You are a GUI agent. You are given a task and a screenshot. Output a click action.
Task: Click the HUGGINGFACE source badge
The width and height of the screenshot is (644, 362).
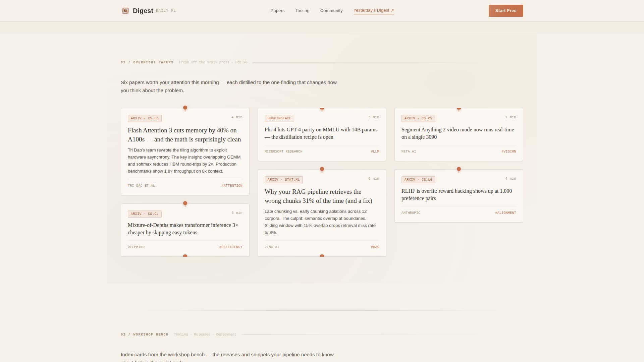tap(279, 118)
